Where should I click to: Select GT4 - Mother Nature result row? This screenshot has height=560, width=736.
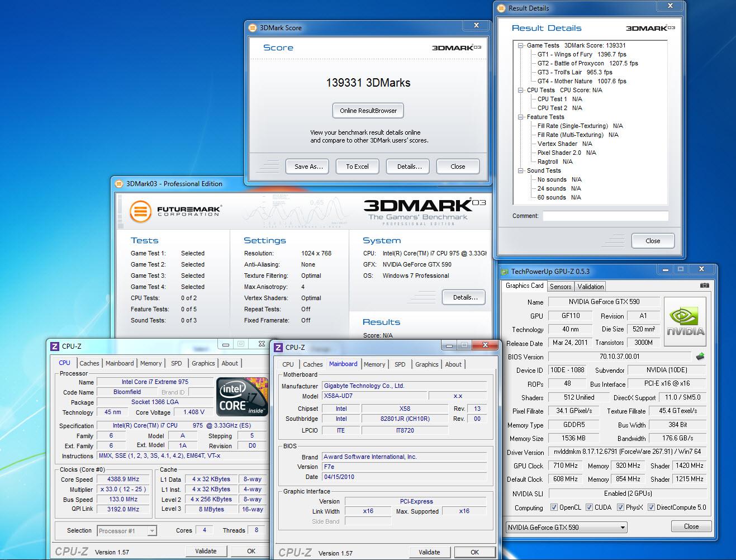point(582,81)
